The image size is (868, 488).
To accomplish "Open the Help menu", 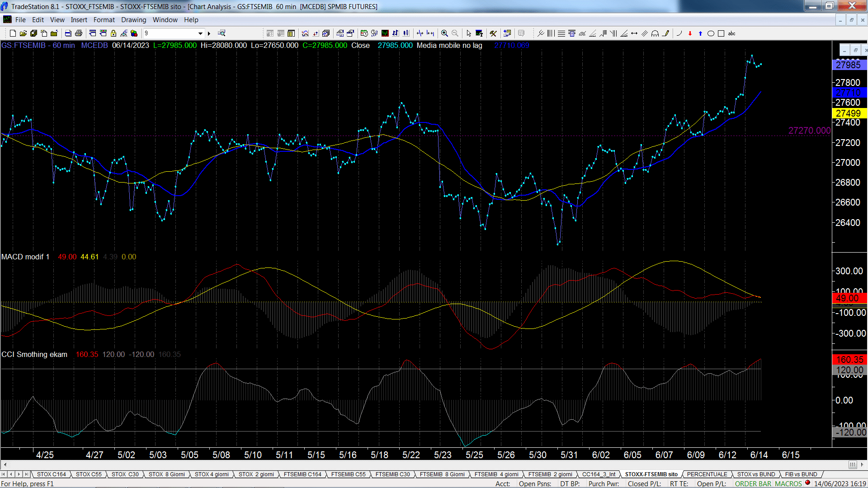I will coord(191,20).
